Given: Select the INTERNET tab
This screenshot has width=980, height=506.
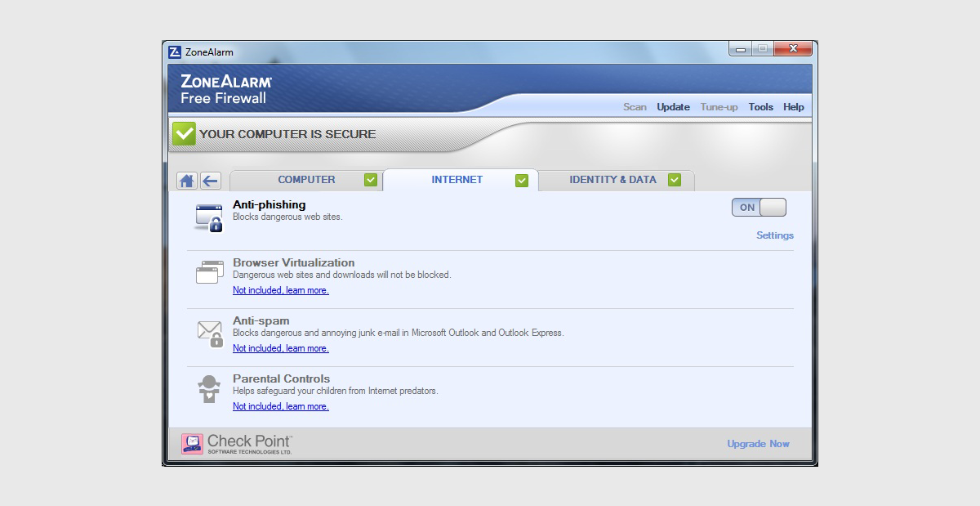Looking at the screenshot, I should point(461,180).
